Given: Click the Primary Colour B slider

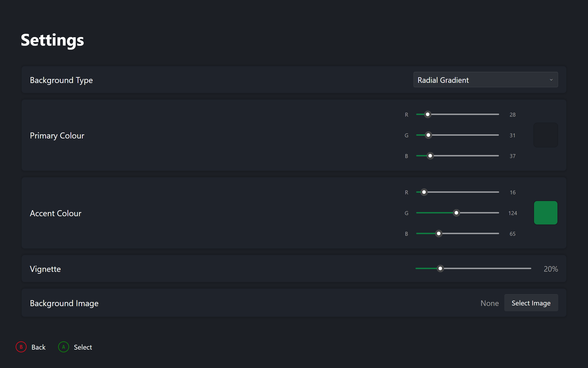Looking at the screenshot, I should point(458,156).
